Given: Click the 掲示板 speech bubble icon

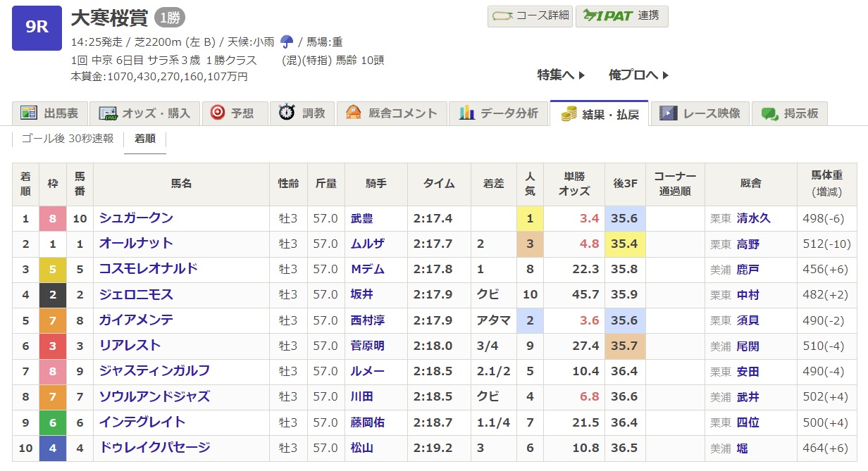Looking at the screenshot, I should 769,113.
